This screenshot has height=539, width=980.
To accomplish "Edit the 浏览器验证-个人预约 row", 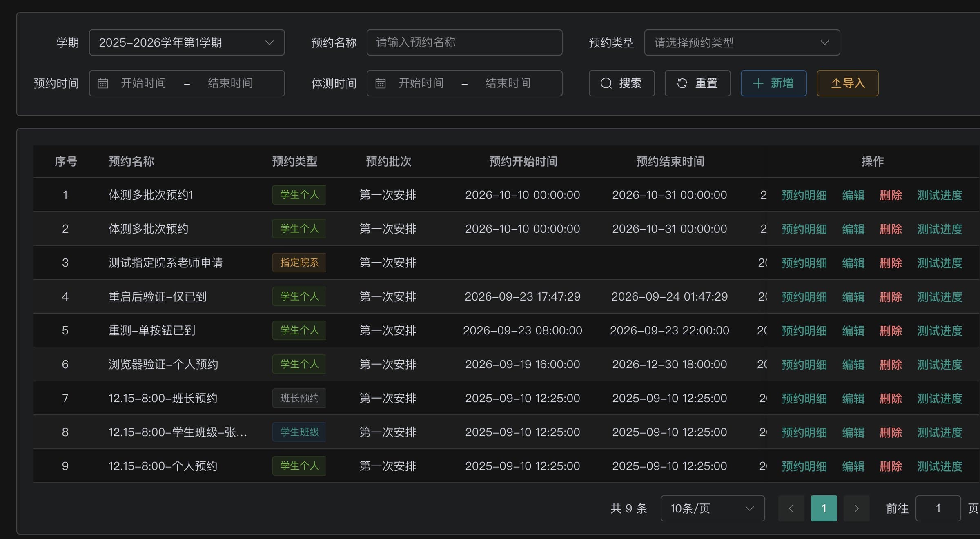I will tap(853, 365).
